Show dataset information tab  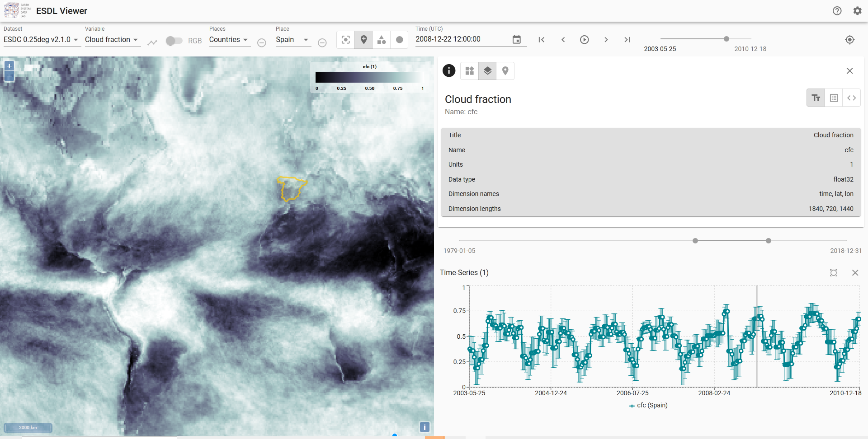pyautogui.click(x=470, y=71)
